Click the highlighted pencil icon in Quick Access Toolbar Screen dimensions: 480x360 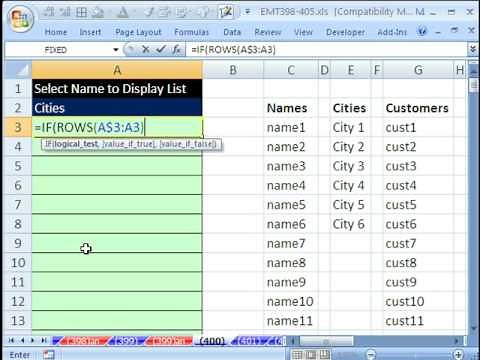[226, 12]
